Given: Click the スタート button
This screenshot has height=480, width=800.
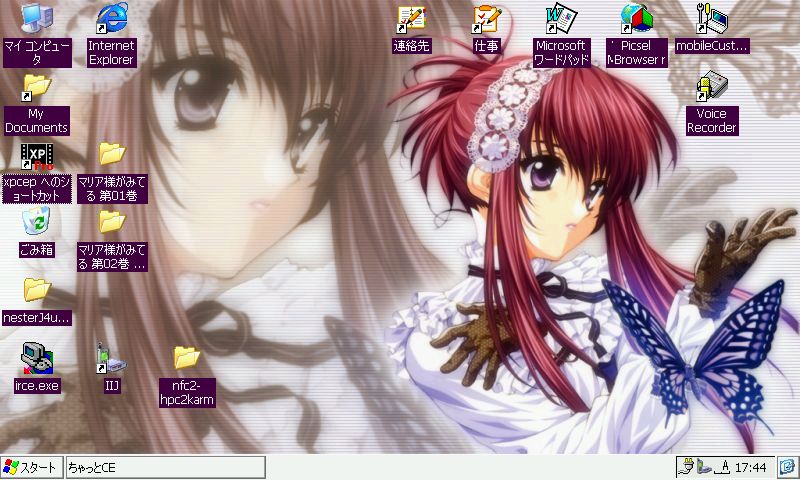Looking at the screenshot, I should pos(32,467).
